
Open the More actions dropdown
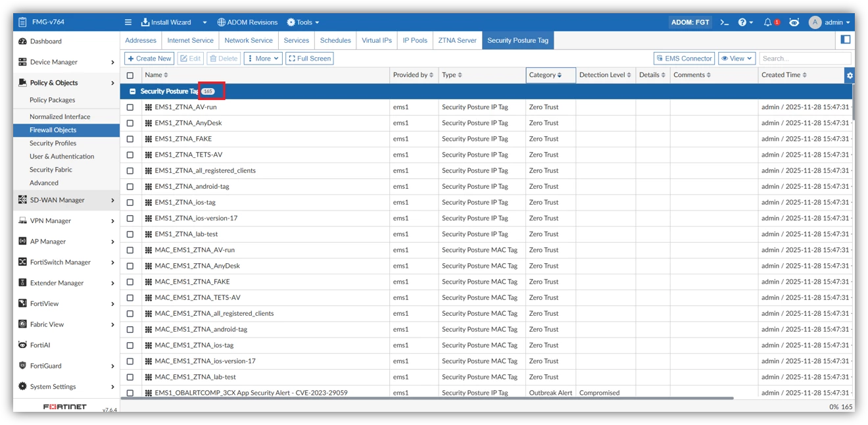pos(263,59)
